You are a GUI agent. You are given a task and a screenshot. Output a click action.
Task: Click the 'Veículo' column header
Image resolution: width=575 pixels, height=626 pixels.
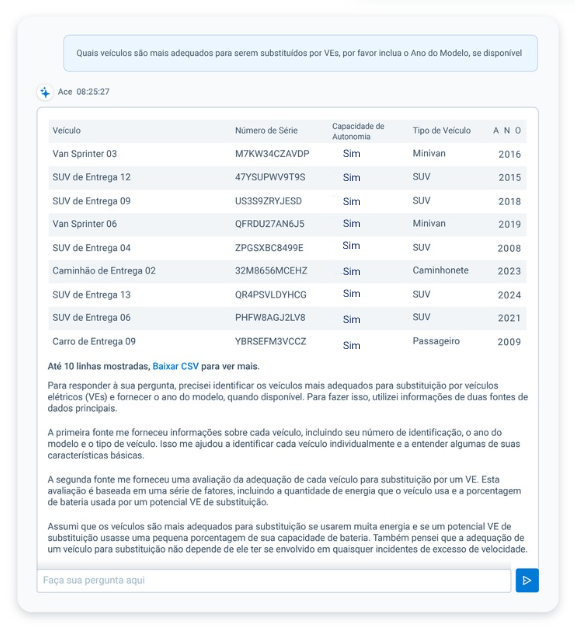coord(66,131)
